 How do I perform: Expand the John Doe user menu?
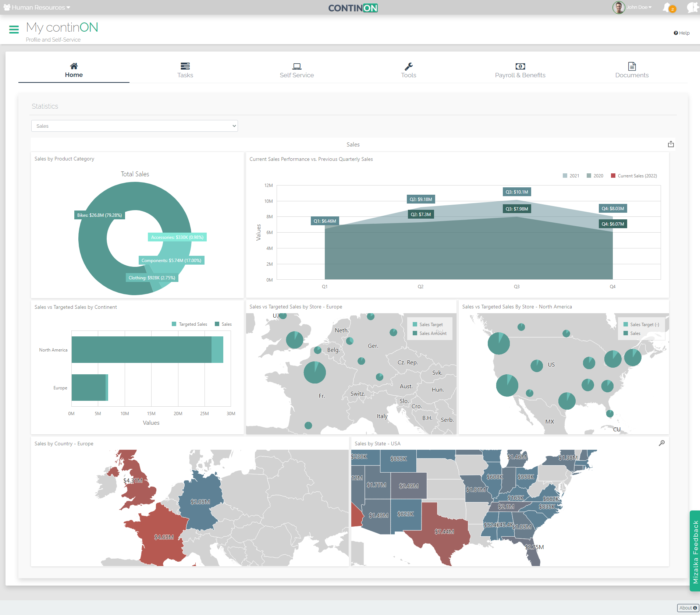coord(639,7)
